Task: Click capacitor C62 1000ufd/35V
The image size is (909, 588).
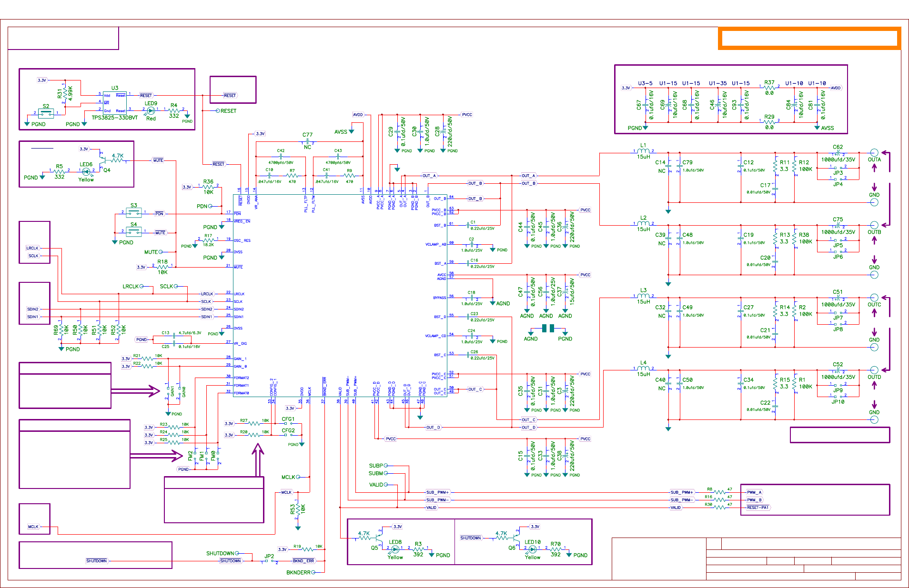Action: click(838, 153)
